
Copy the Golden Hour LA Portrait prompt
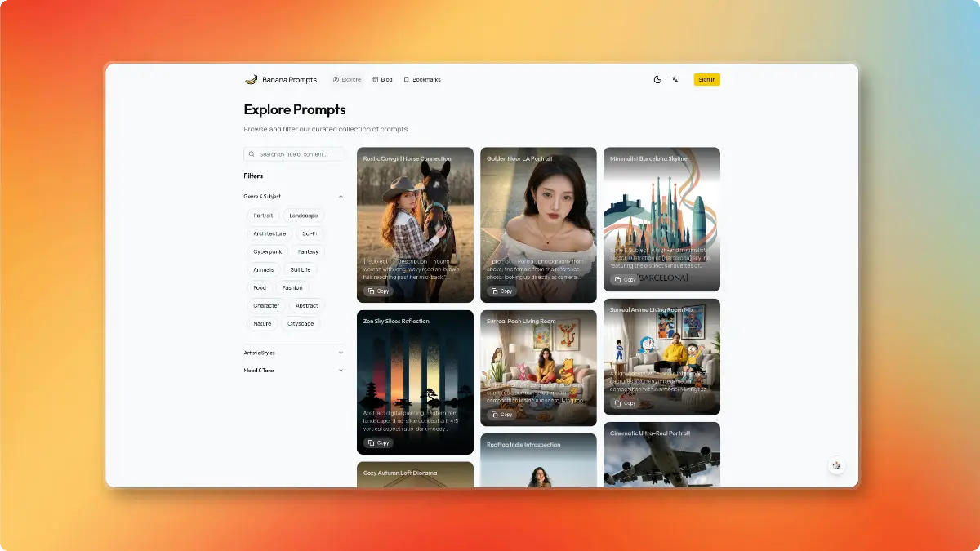pos(501,291)
